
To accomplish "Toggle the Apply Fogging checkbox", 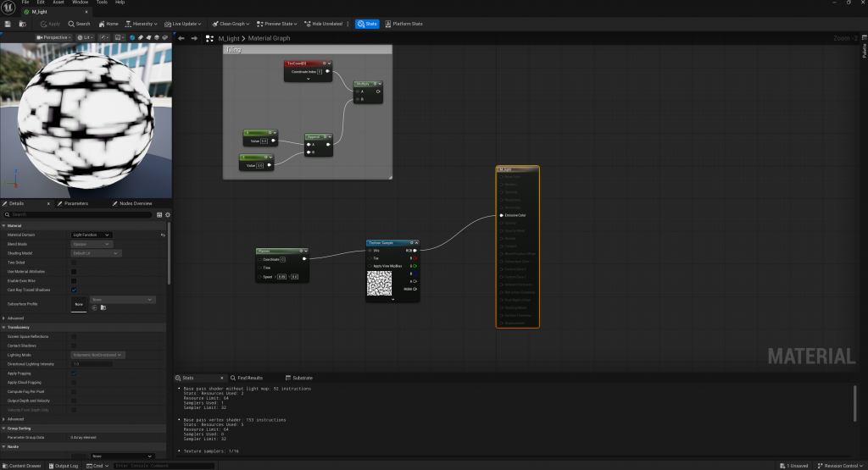I will tap(74, 373).
